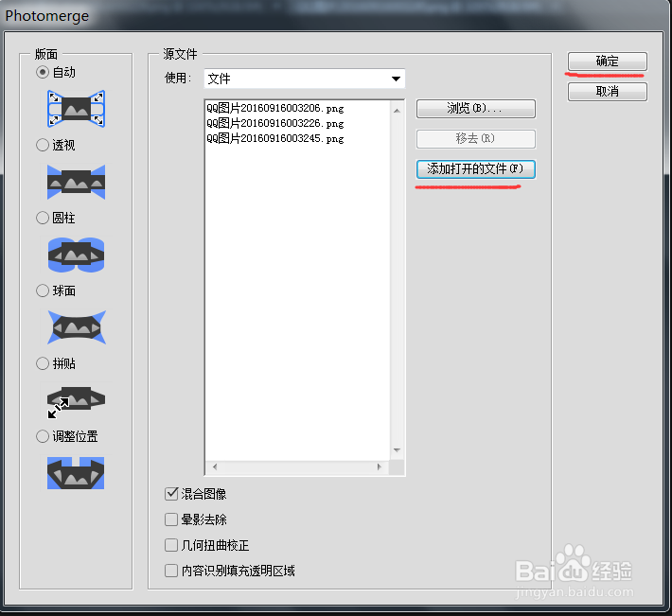Click the 取消 button
Screen dimensions: 672x616
pos(608,92)
